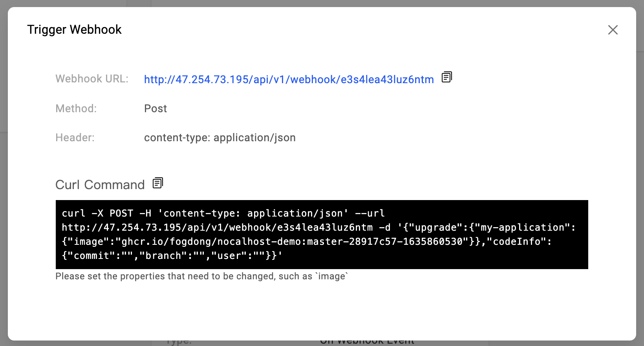Click the dimmed 'On Webhook Event' text behind the dialog
Screen dimensions: 644x346
pos(367,342)
